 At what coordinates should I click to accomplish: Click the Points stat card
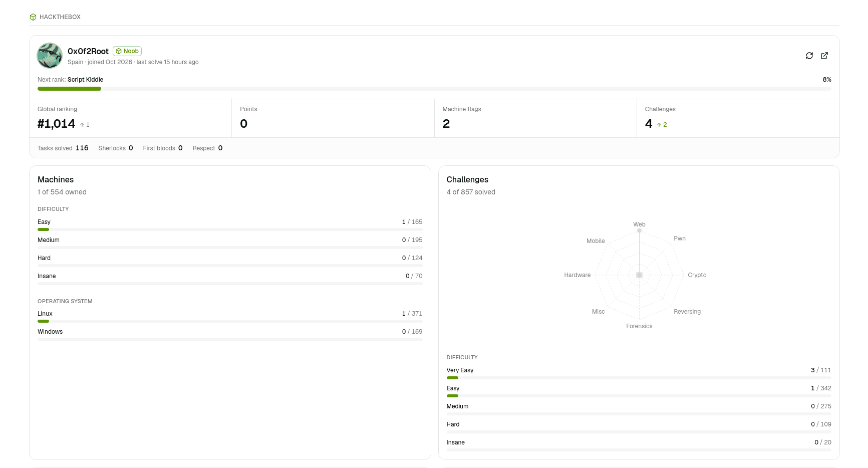tap(333, 118)
